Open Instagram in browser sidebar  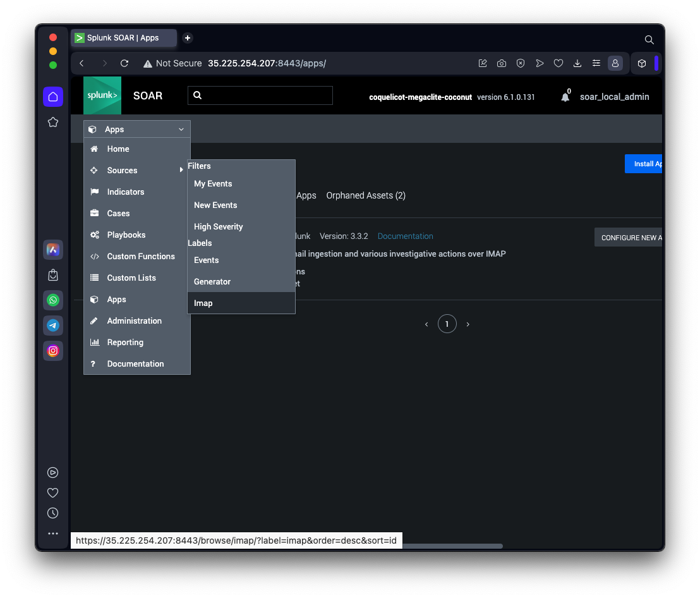[53, 350]
